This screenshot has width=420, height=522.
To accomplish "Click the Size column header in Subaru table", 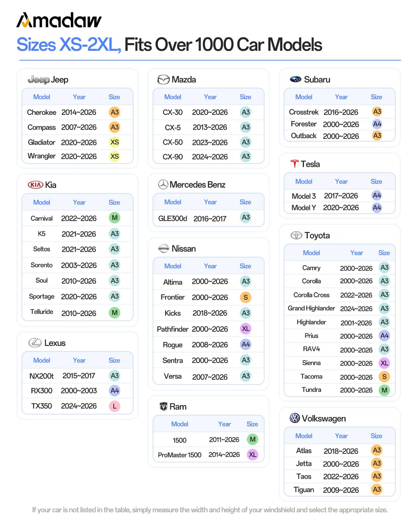I will click(x=376, y=97).
